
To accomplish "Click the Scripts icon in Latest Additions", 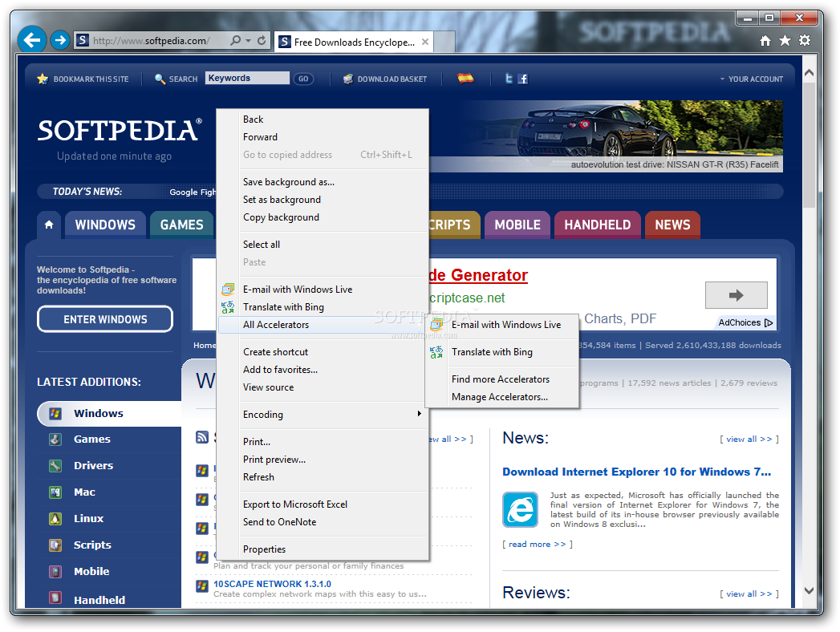I will tap(55, 545).
